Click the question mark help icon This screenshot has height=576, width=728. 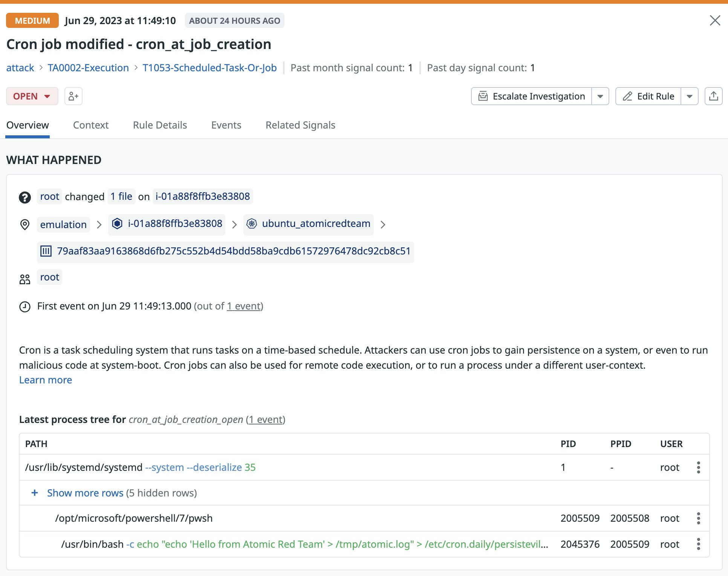tap(25, 197)
